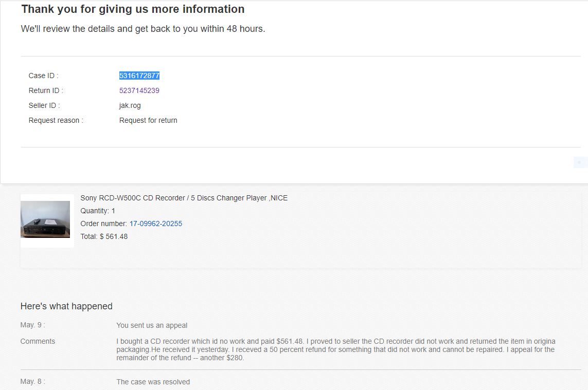
Task: Click The case was resolved status text
Action: pyautogui.click(x=153, y=382)
